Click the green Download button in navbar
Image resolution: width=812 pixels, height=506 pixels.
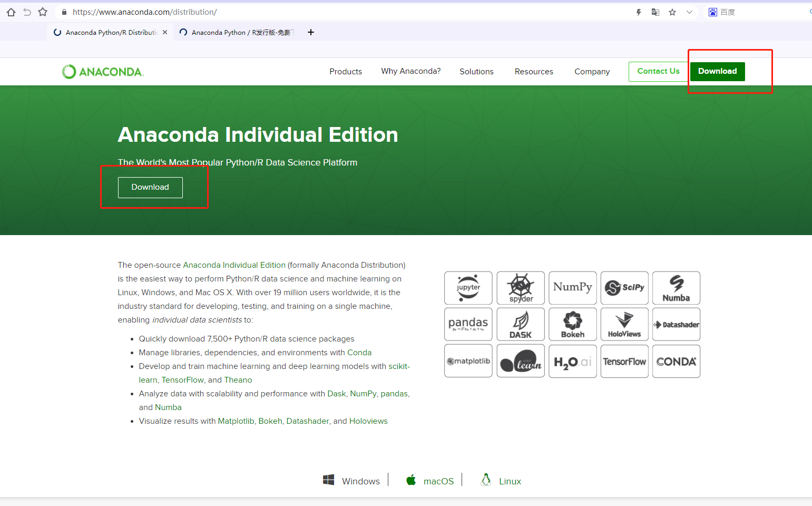(718, 72)
